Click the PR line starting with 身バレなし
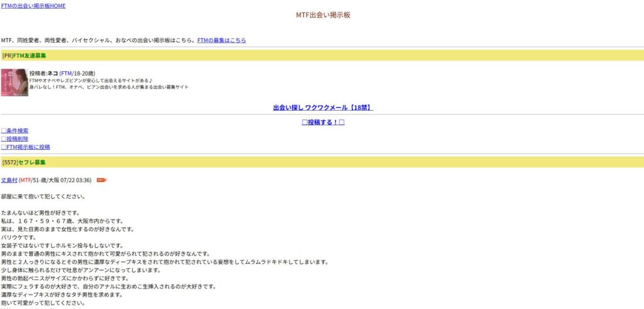 [109, 87]
